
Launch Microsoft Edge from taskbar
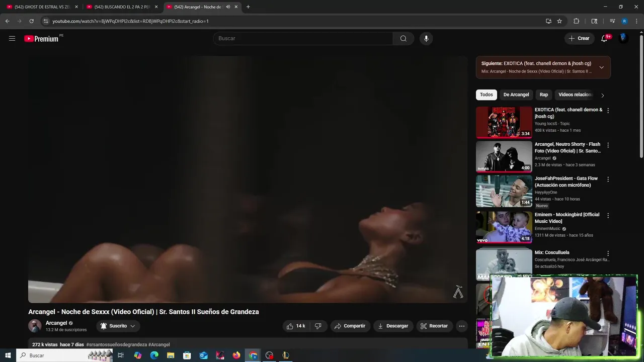point(154,355)
